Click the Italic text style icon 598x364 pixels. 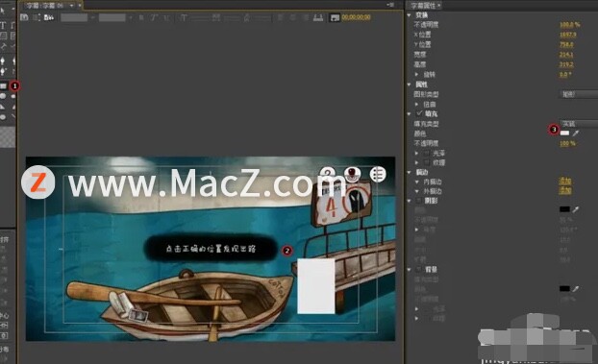click(154, 17)
